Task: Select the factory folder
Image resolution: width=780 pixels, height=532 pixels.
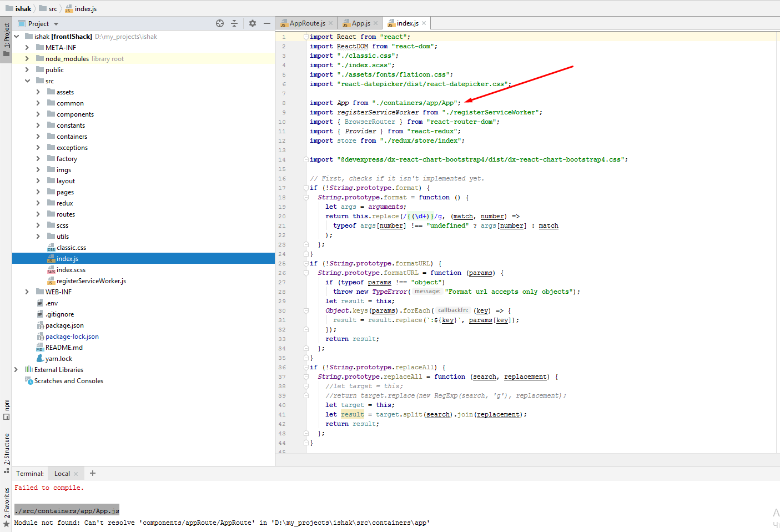Action: coord(67,159)
